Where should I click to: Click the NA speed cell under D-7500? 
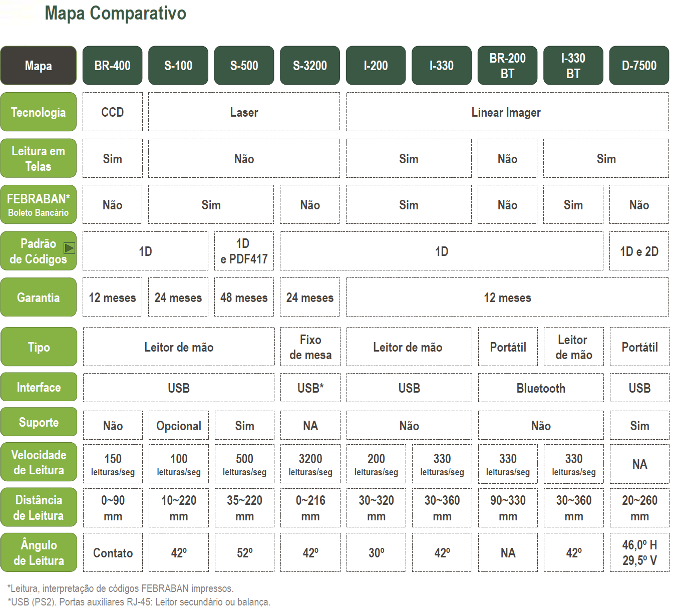click(640, 464)
